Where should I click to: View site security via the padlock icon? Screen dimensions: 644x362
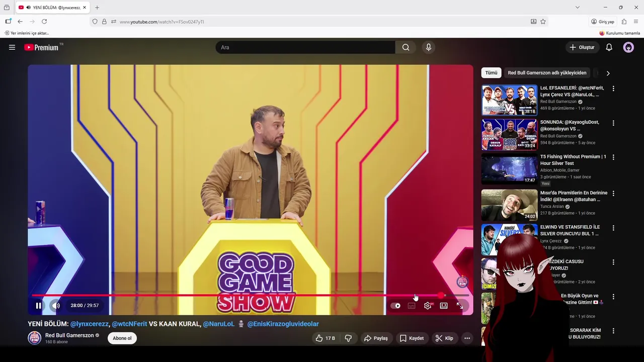click(x=104, y=22)
